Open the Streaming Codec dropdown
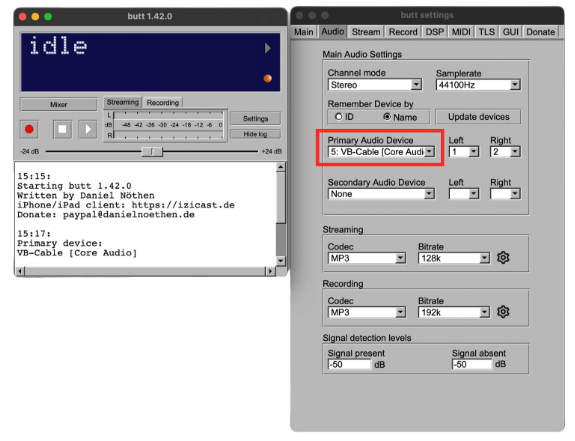575x441 pixels. pyautogui.click(x=367, y=258)
